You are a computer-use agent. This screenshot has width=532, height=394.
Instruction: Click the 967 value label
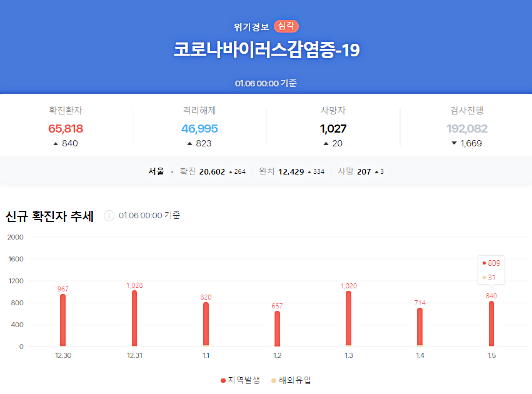(63, 289)
